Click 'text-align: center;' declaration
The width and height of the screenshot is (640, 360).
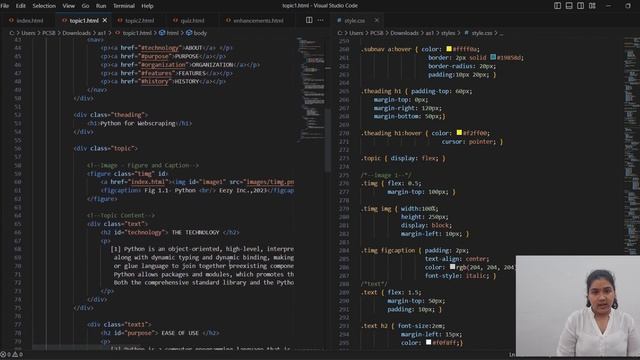tap(457, 259)
